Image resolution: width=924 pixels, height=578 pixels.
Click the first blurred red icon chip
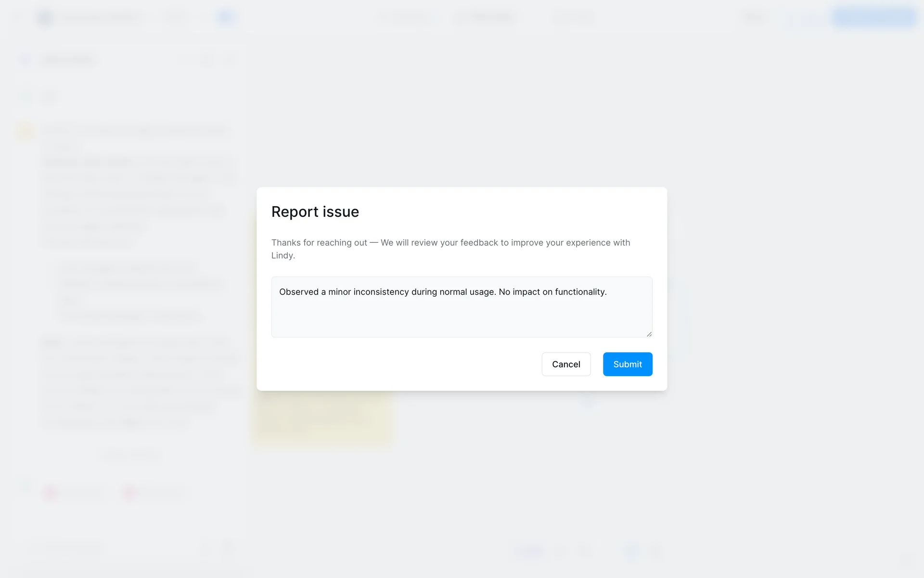coord(51,492)
